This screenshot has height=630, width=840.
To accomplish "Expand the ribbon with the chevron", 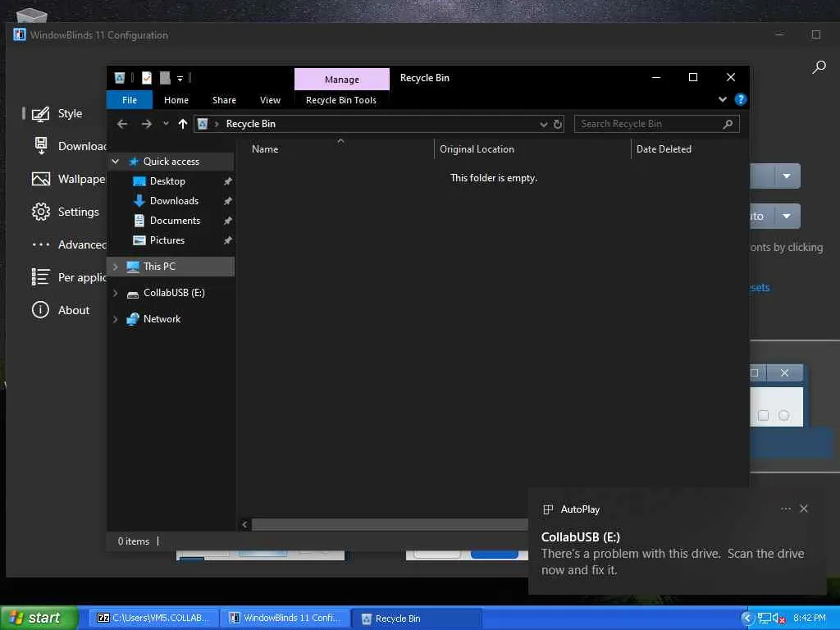I will (722, 99).
